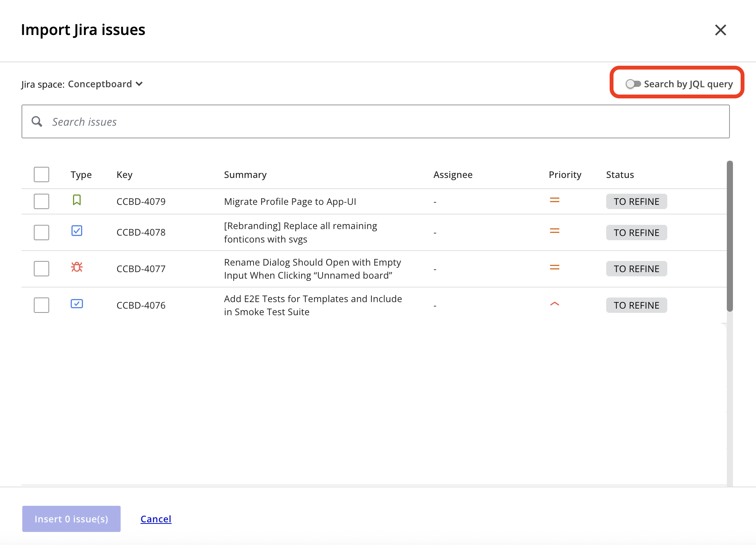This screenshot has height=545, width=756.
Task: Click the magnifier icon in the search box
Action: click(x=37, y=122)
